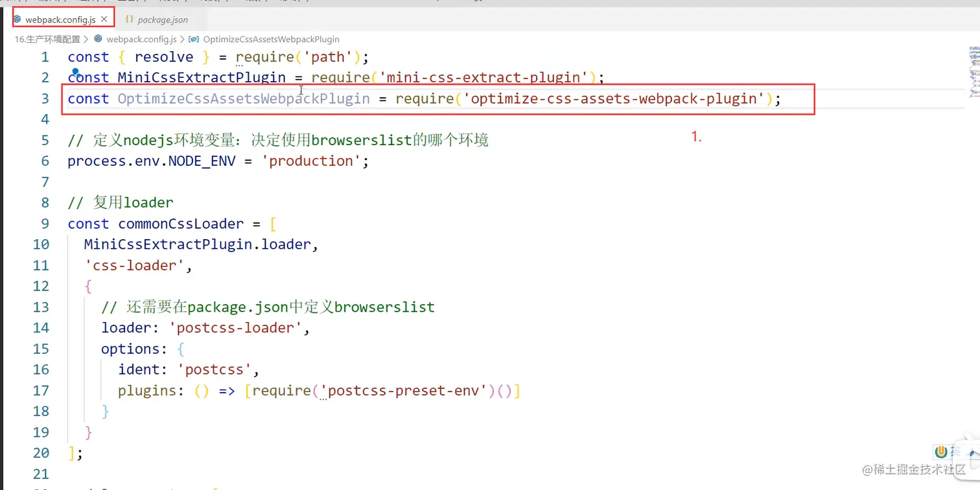Jump in the minimap code overview
This screenshot has height=490, width=980.
974,71
